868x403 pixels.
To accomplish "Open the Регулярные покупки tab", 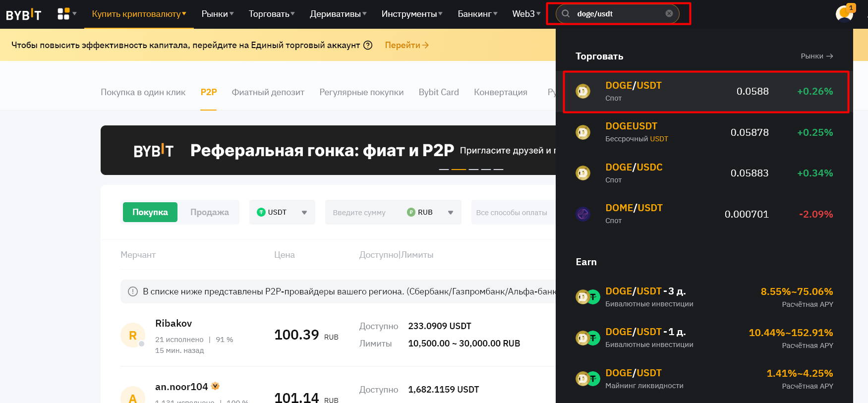I will coord(361,92).
